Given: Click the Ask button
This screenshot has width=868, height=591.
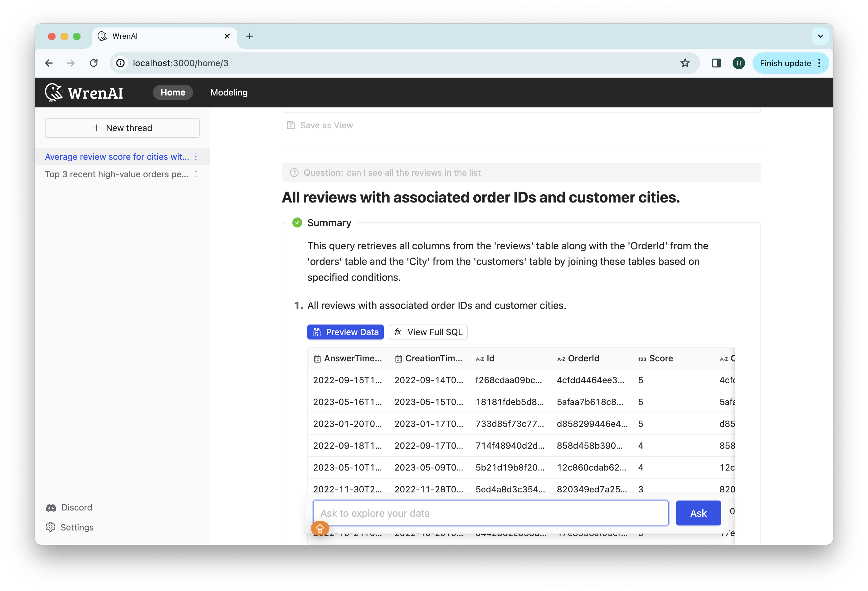Looking at the screenshot, I should (698, 513).
